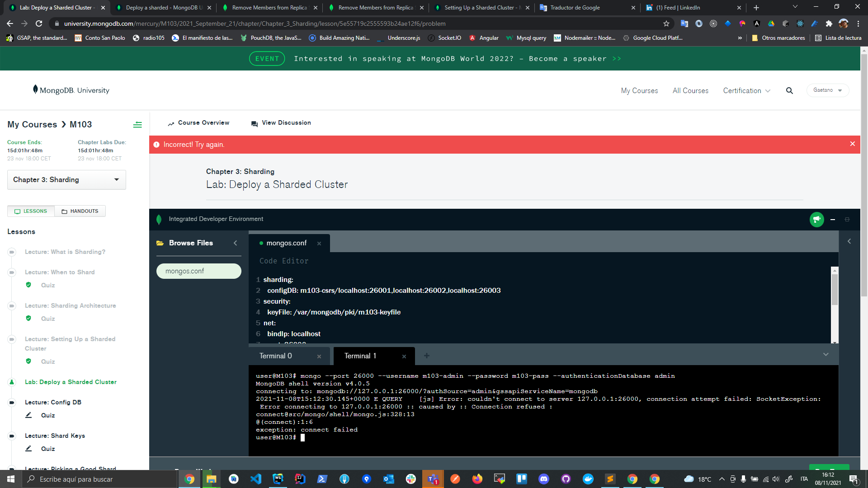Open Lista de lectura reading list
Viewport: 868px width, 488px height.
tap(839, 38)
